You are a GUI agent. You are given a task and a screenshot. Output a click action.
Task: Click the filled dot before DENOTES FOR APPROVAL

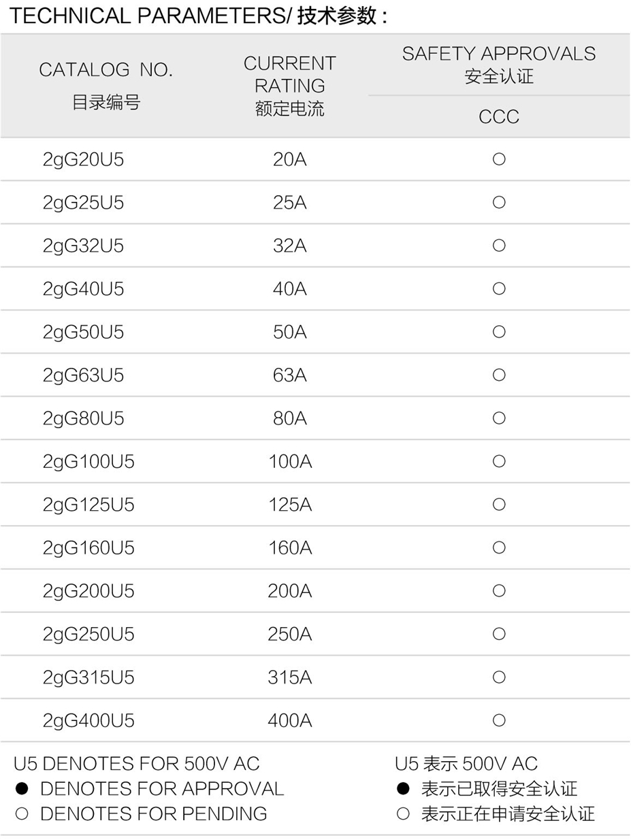click(x=22, y=788)
